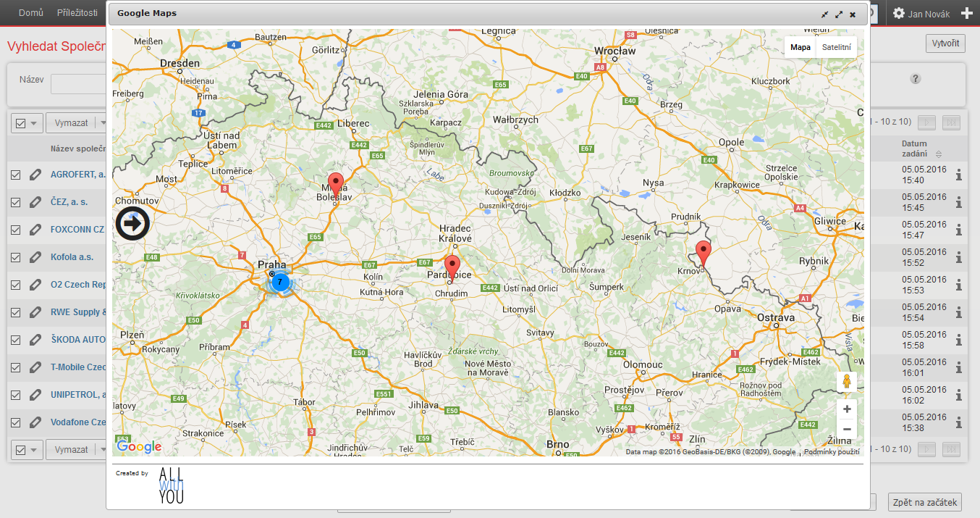Open the help question mark icon

click(916, 79)
